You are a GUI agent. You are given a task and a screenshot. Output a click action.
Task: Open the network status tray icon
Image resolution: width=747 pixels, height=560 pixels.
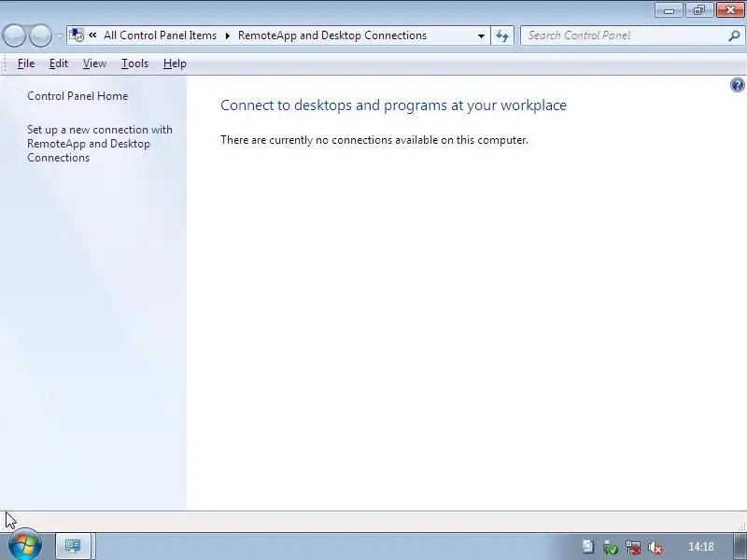point(633,547)
